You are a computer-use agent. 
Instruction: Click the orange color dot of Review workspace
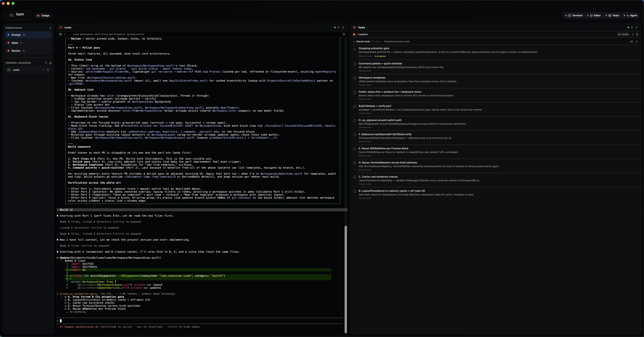pyautogui.click(x=8, y=51)
